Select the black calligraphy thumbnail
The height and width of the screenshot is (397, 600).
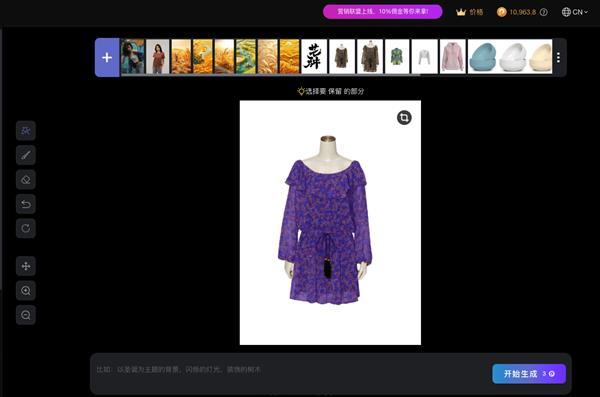(x=314, y=56)
